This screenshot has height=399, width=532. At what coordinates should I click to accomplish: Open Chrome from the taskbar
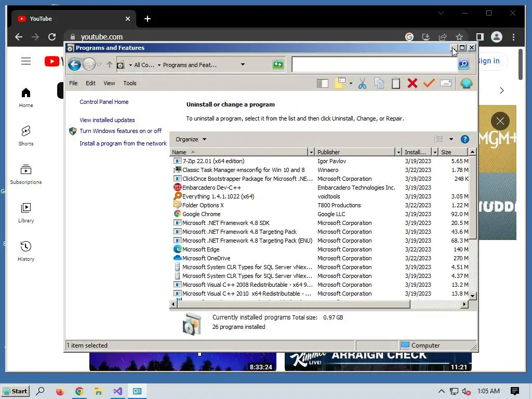pos(79,392)
